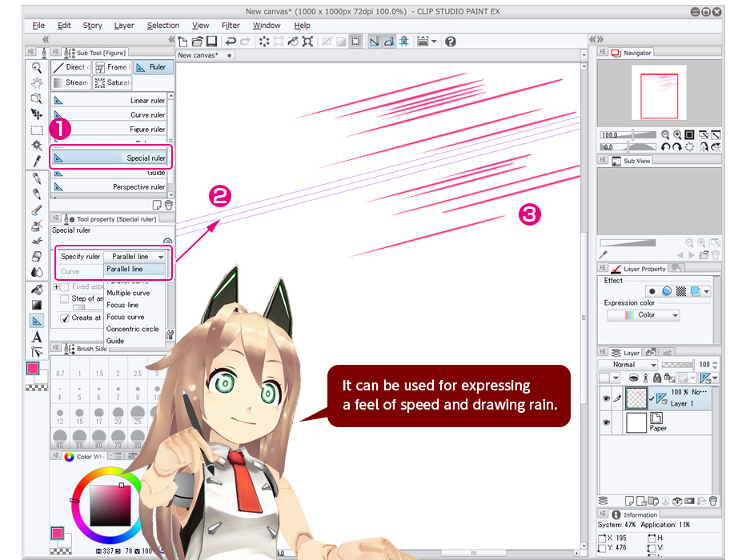Pick the Eyedropper tool

pyautogui.click(x=36, y=162)
